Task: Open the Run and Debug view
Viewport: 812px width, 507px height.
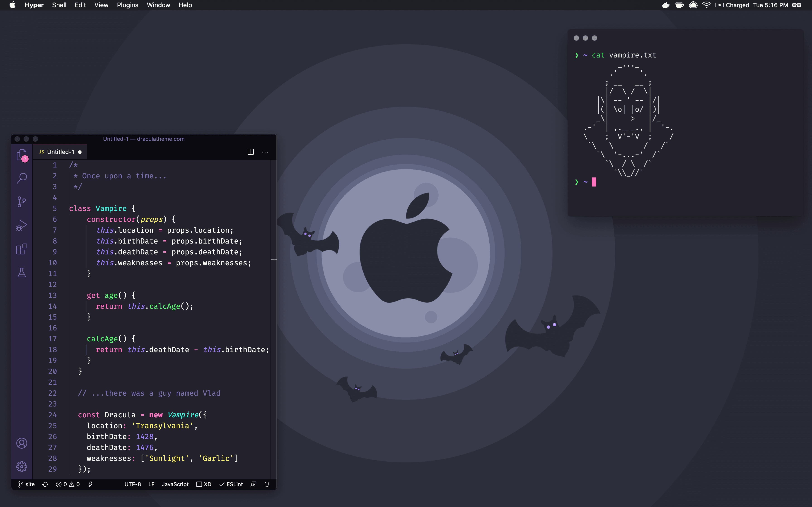Action: (22, 225)
